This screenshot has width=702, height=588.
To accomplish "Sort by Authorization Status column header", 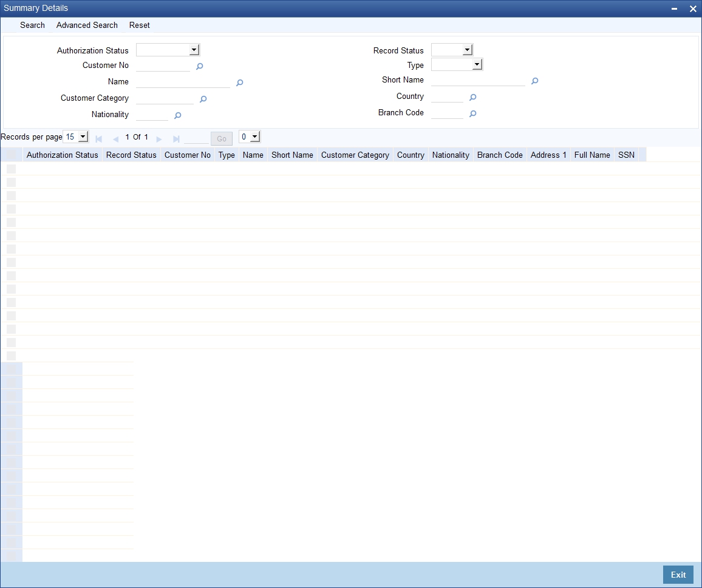I will click(x=62, y=155).
